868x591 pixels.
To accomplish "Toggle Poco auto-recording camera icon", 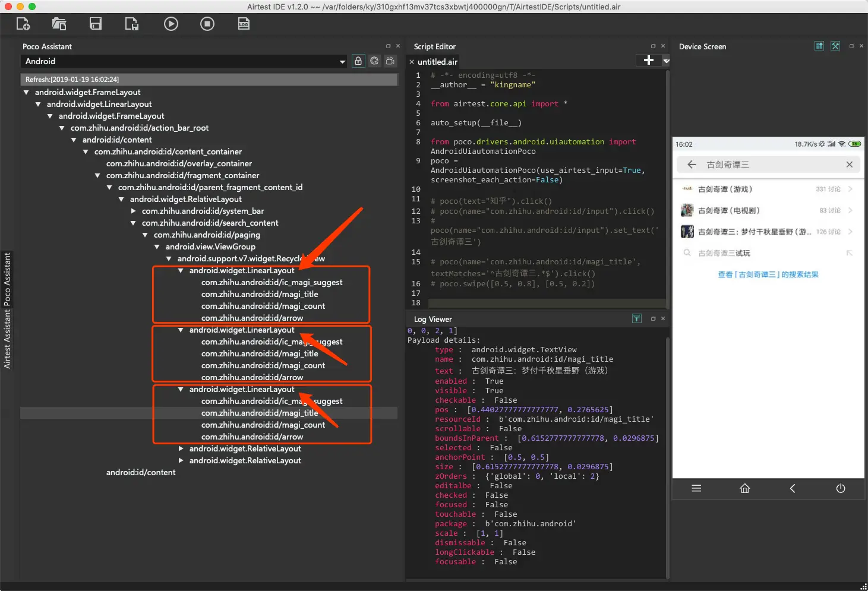I will pos(390,61).
